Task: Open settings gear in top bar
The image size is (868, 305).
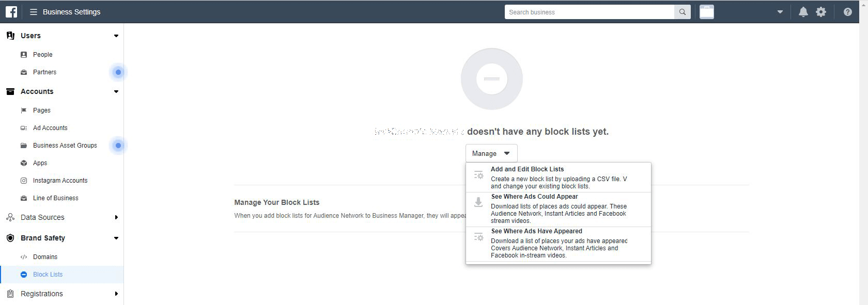Action: tap(821, 12)
